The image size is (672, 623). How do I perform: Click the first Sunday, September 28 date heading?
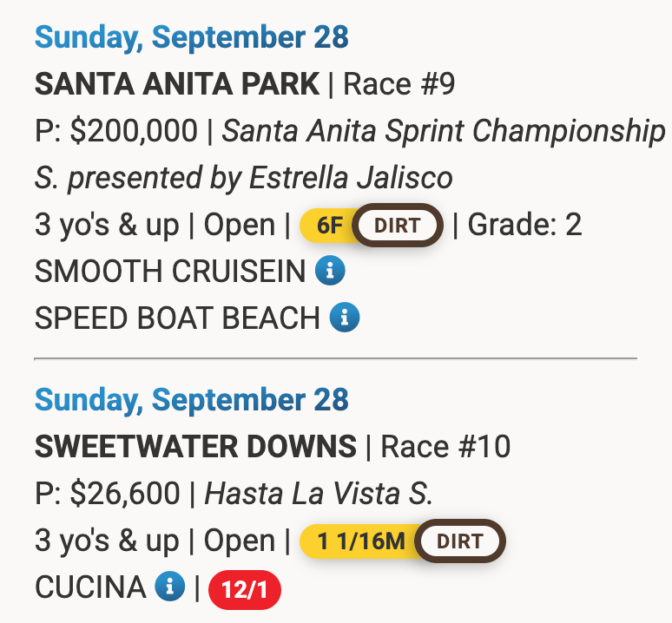[x=191, y=37]
